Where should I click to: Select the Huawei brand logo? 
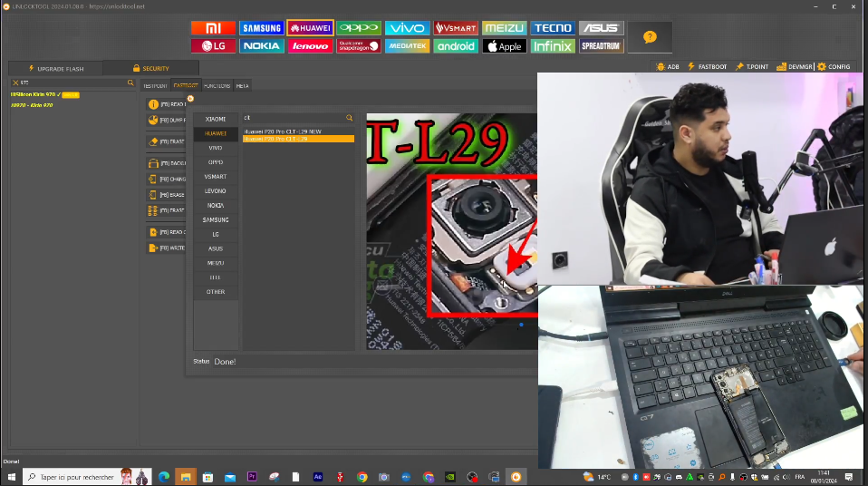click(310, 28)
